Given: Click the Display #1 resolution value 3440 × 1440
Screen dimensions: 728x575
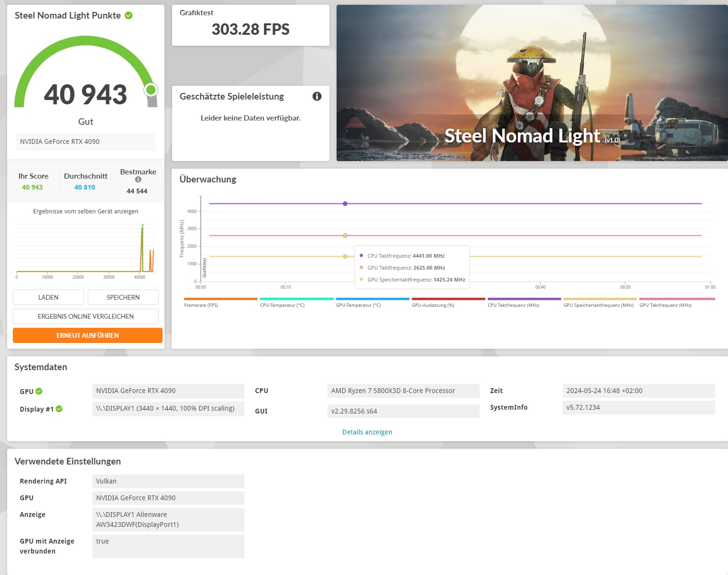Looking at the screenshot, I should (x=168, y=409).
